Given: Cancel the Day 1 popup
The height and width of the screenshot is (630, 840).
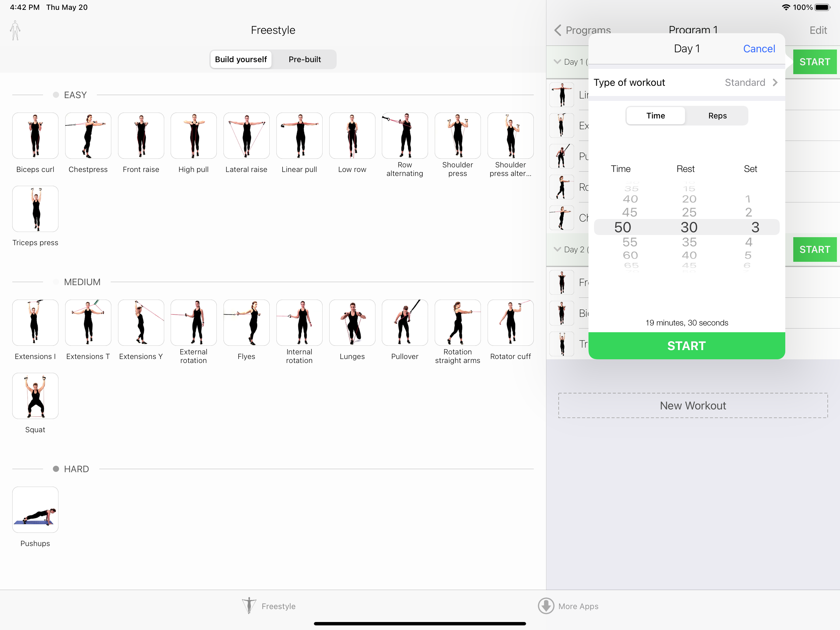Looking at the screenshot, I should click(759, 49).
